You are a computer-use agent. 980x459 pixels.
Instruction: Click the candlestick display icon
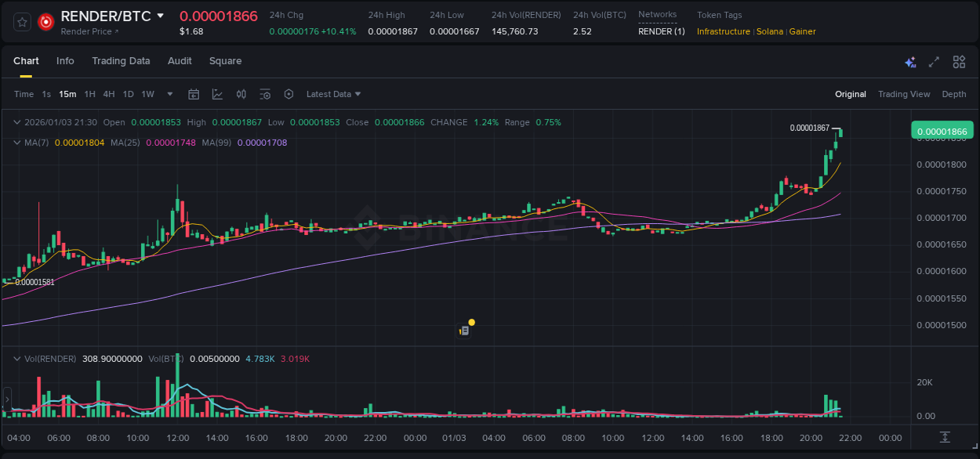[x=241, y=93]
